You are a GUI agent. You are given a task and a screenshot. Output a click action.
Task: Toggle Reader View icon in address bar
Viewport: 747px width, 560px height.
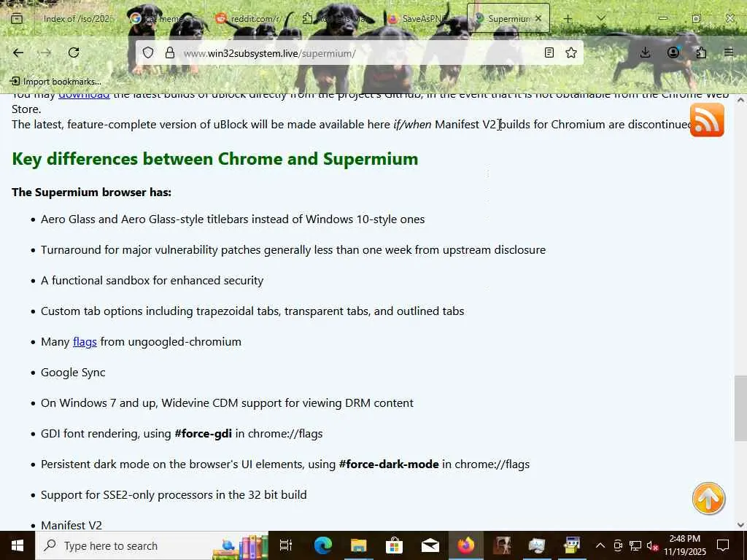(x=549, y=52)
